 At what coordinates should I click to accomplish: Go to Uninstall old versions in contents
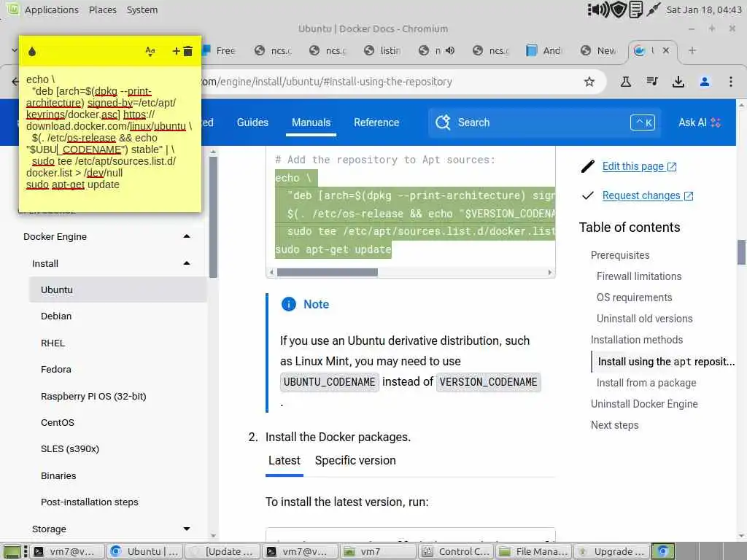(x=644, y=319)
